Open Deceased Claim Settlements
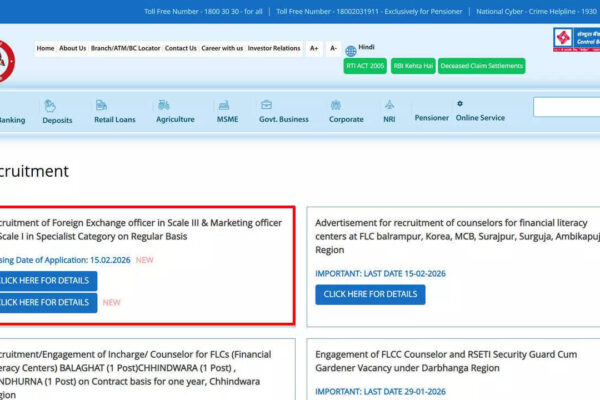This screenshot has height=400, width=600. click(481, 66)
